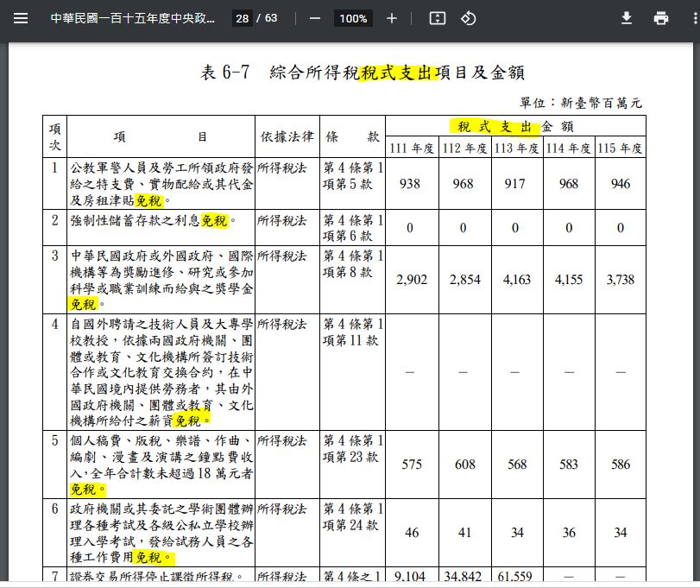Click the fit to page icon
The height and width of the screenshot is (588, 700).
438,18
